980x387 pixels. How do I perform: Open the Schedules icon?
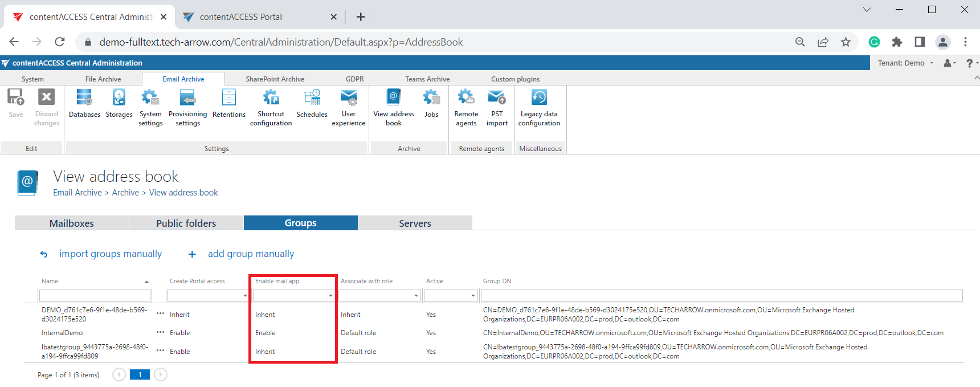[x=312, y=104]
